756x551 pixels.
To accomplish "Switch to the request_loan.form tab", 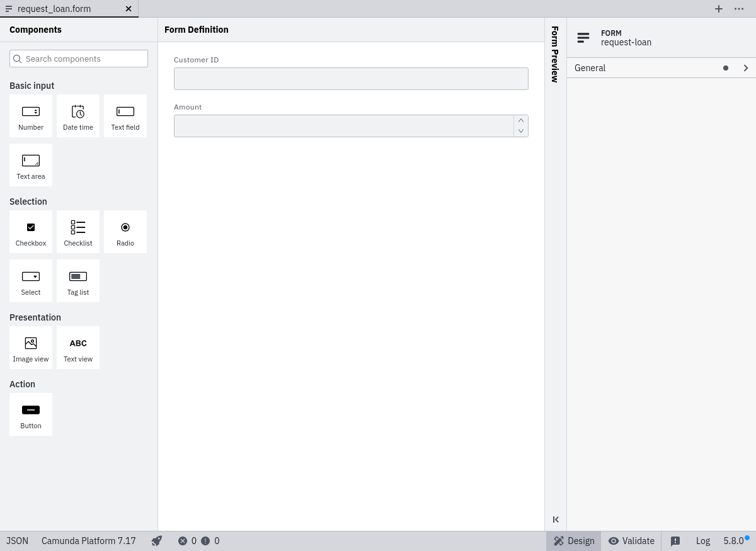I will pyautogui.click(x=54, y=9).
